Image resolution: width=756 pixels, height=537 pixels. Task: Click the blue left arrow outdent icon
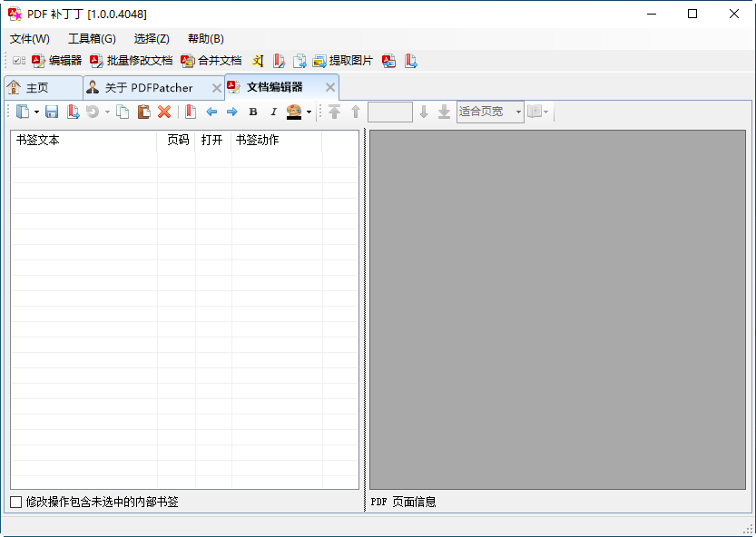[x=211, y=112]
